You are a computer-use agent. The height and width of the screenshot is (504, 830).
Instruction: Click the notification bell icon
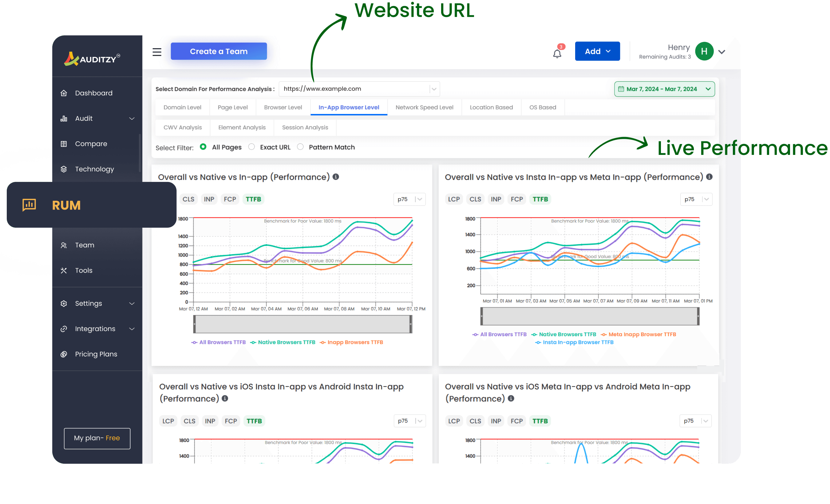557,53
